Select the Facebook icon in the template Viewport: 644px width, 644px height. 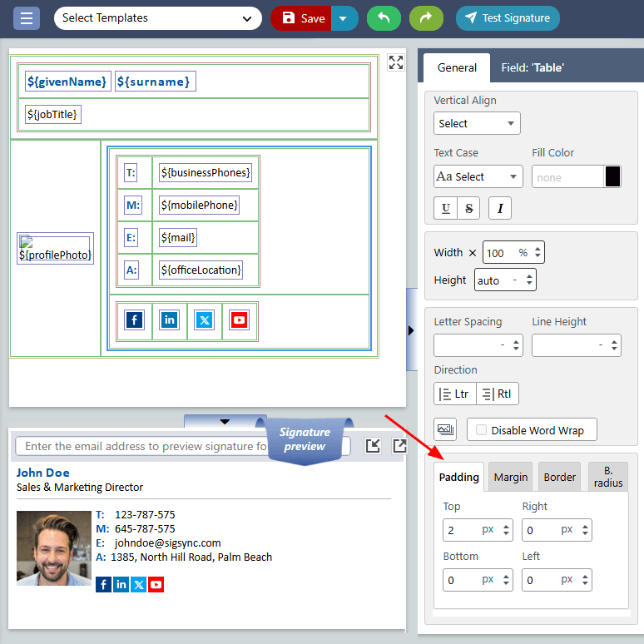pos(135,320)
